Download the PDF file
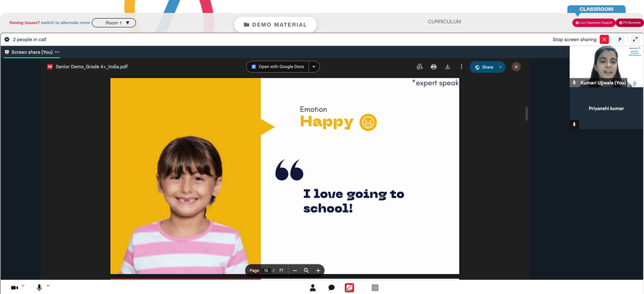Image resolution: width=644 pixels, height=294 pixels. (x=448, y=67)
